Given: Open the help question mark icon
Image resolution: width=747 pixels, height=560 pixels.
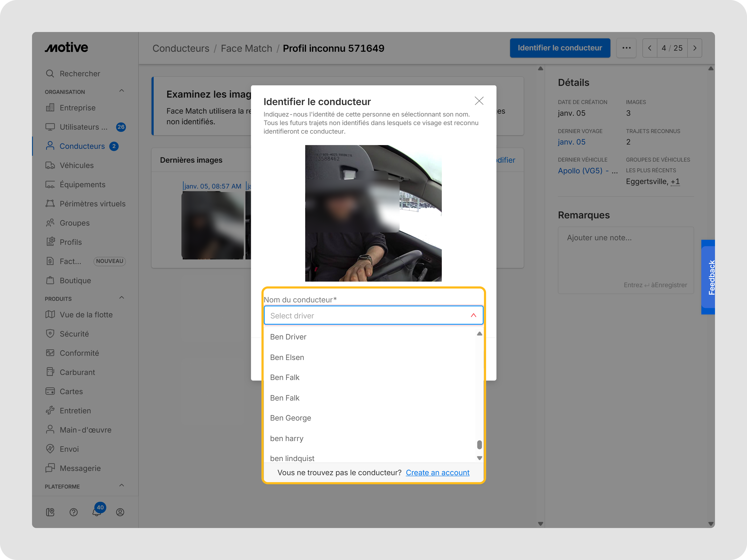Looking at the screenshot, I should point(74,512).
